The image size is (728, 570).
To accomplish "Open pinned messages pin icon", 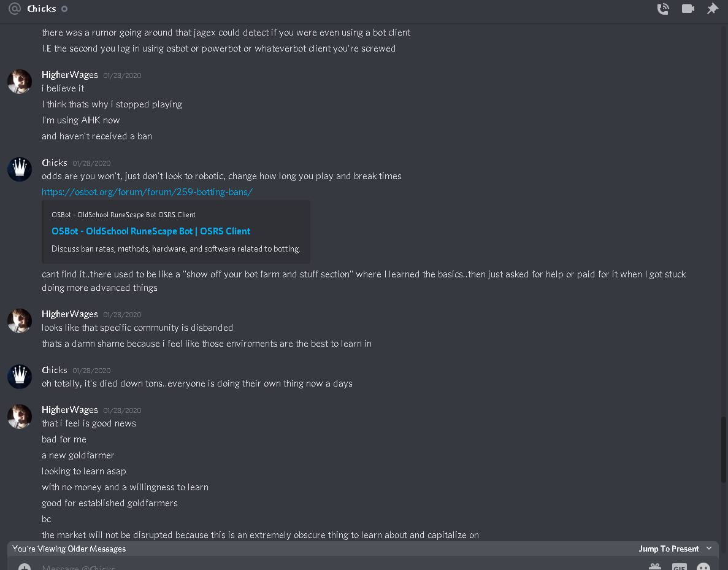I will [712, 9].
